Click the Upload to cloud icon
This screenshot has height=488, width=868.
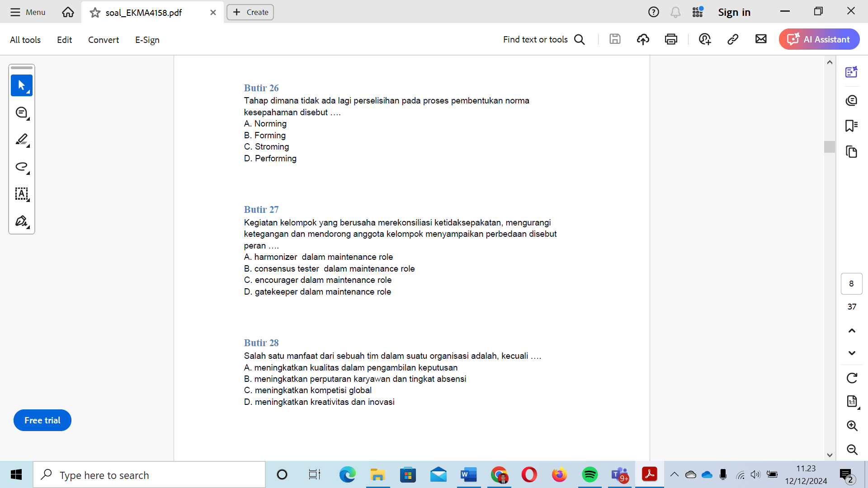(x=643, y=39)
